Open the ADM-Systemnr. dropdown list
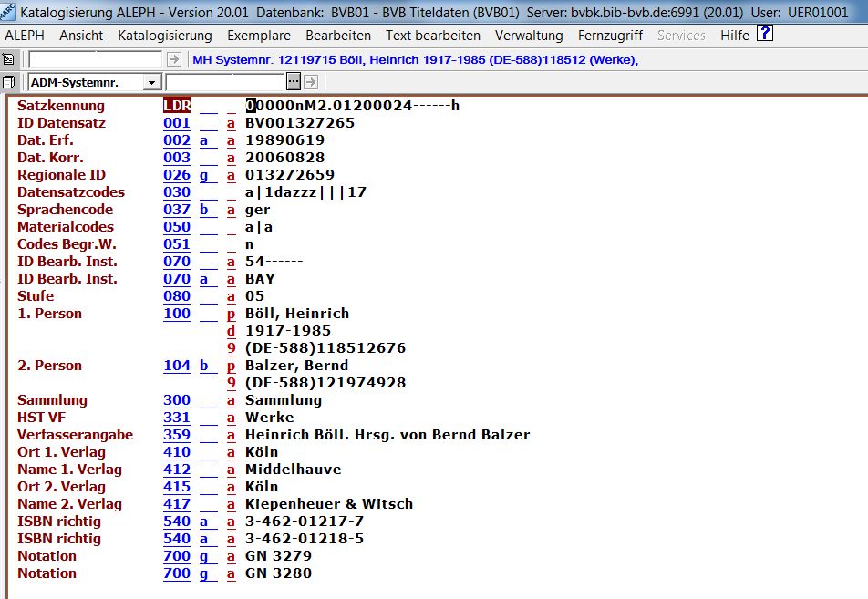868x599 pixels. pos(151,82)
